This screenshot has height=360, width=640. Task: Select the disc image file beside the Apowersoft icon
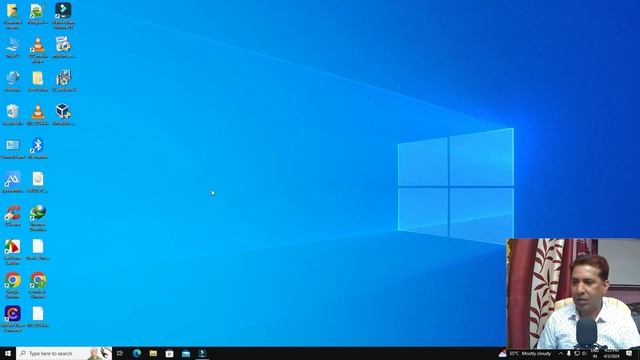tap(38, 182)
